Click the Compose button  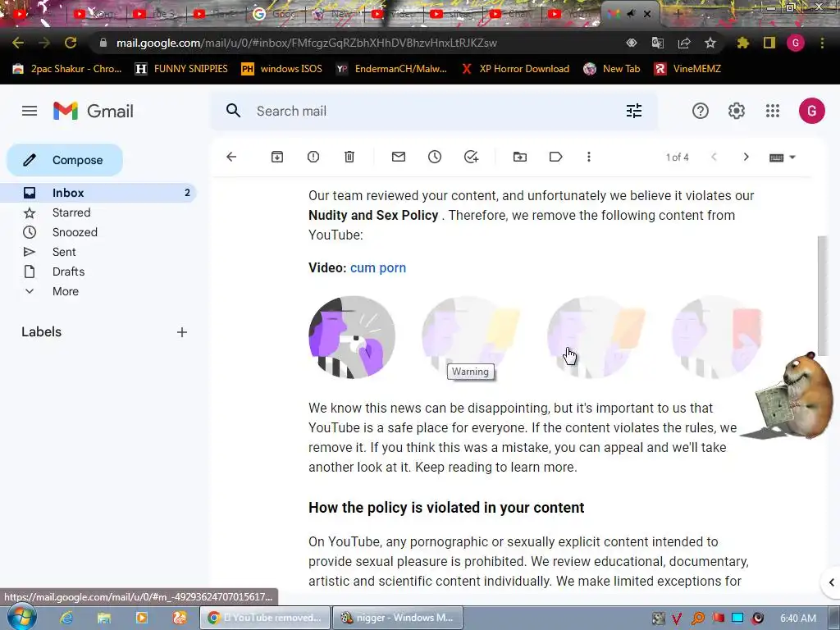click(65, 160)
